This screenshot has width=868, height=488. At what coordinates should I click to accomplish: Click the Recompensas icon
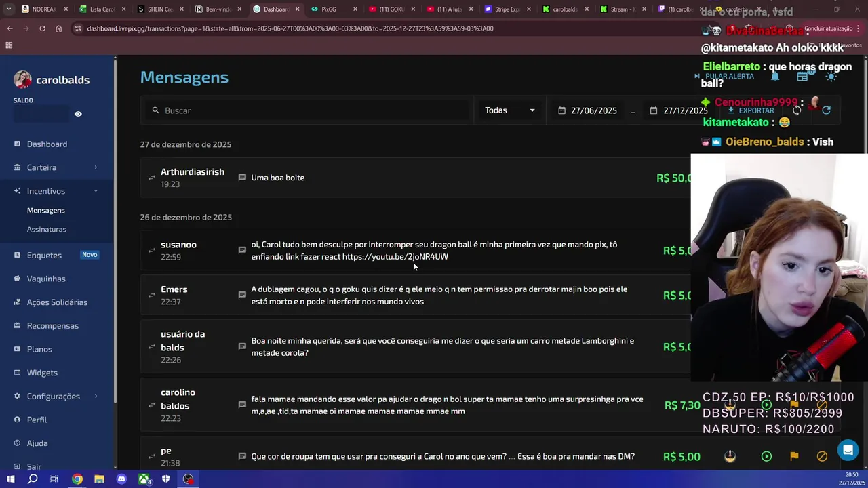click(17, 325)
